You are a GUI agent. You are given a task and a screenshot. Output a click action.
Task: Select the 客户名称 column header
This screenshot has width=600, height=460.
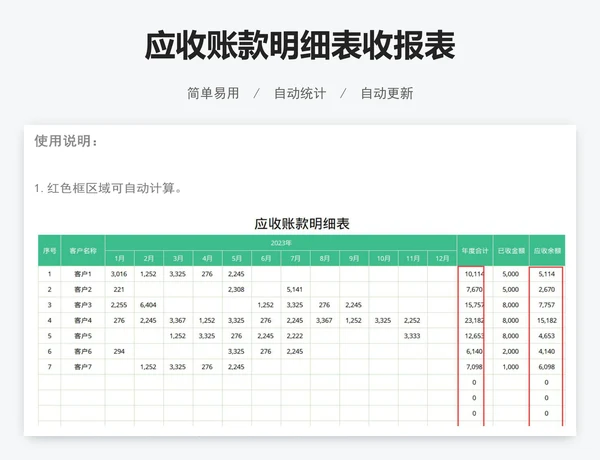[x=83, y=251]
